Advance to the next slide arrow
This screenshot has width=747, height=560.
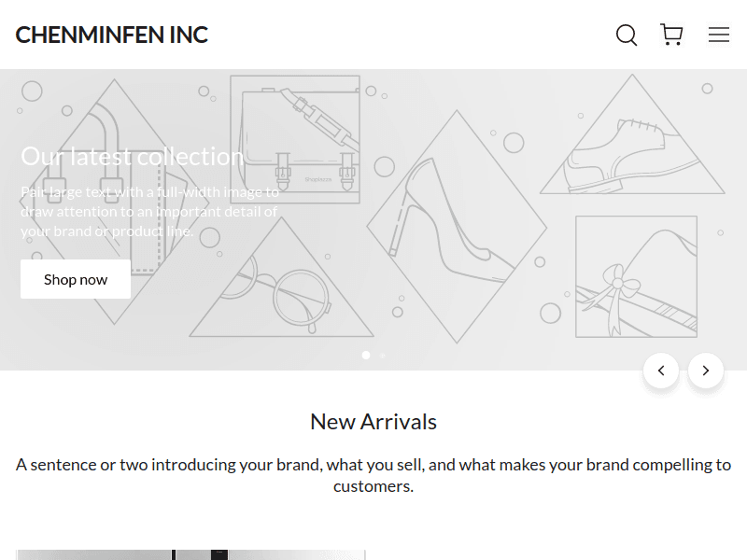click(706, 371)
